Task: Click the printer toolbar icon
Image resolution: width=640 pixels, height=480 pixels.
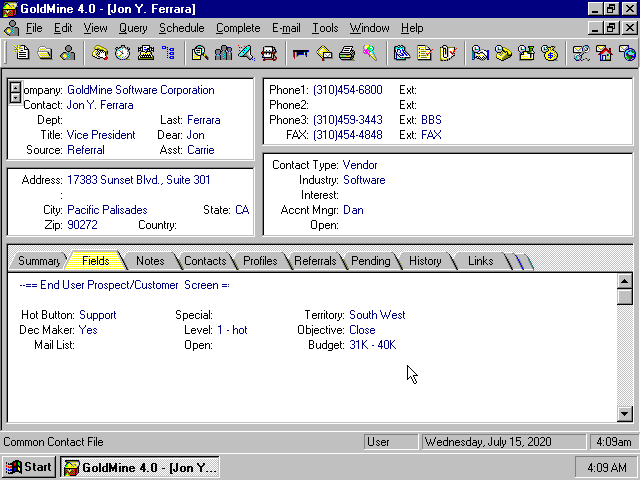Action: tap(347, 53)
